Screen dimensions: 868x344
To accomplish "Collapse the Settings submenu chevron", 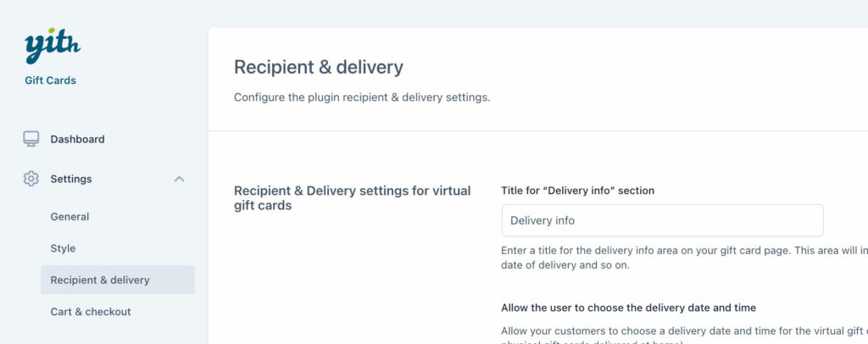I will pyautogui.click(x=179, y=179).
